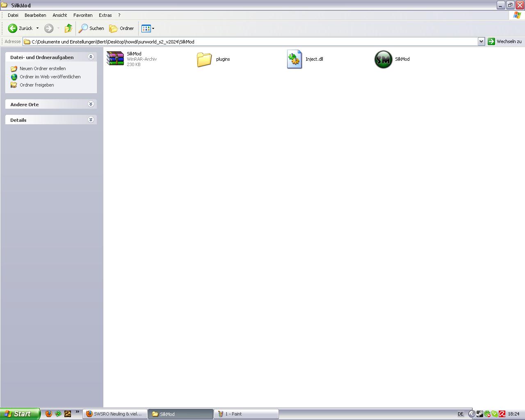Expand the Andere Orte panel
This screenshot has height=420, width=525.
click(91, 104)
